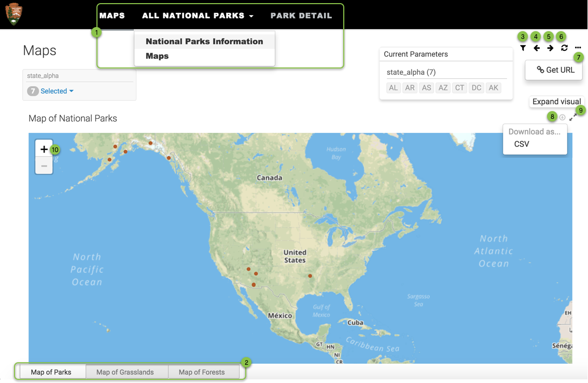Select CSV download option
588x383 pixels.
[x=522, y=144]
